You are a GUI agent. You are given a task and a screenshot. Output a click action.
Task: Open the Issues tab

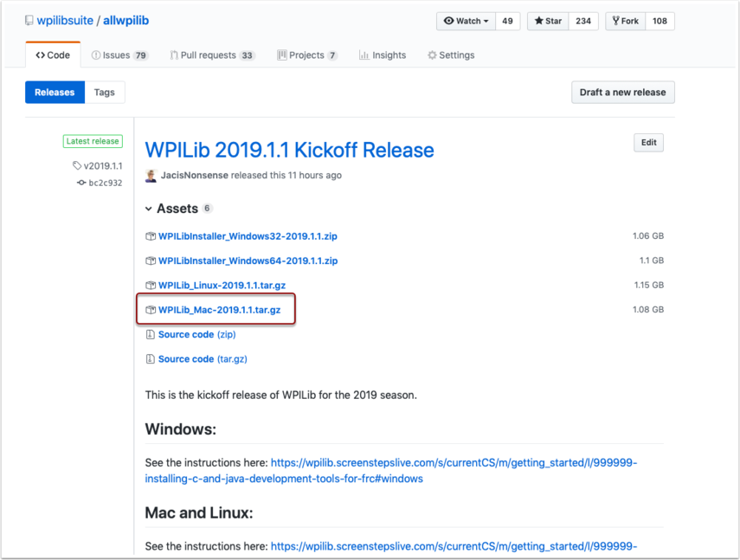tap(119, 55)
